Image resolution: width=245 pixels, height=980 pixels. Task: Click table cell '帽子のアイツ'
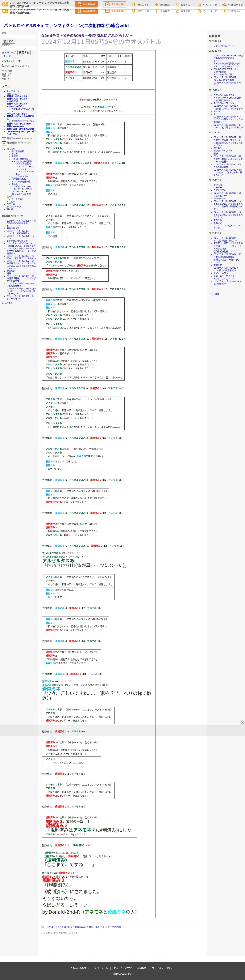91,67
